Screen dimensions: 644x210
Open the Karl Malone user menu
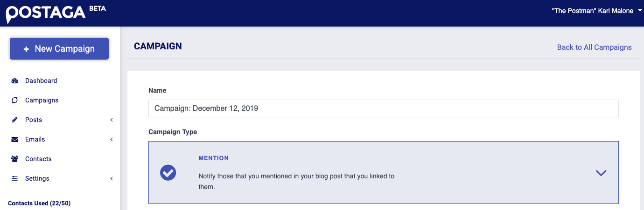(596, 11)
